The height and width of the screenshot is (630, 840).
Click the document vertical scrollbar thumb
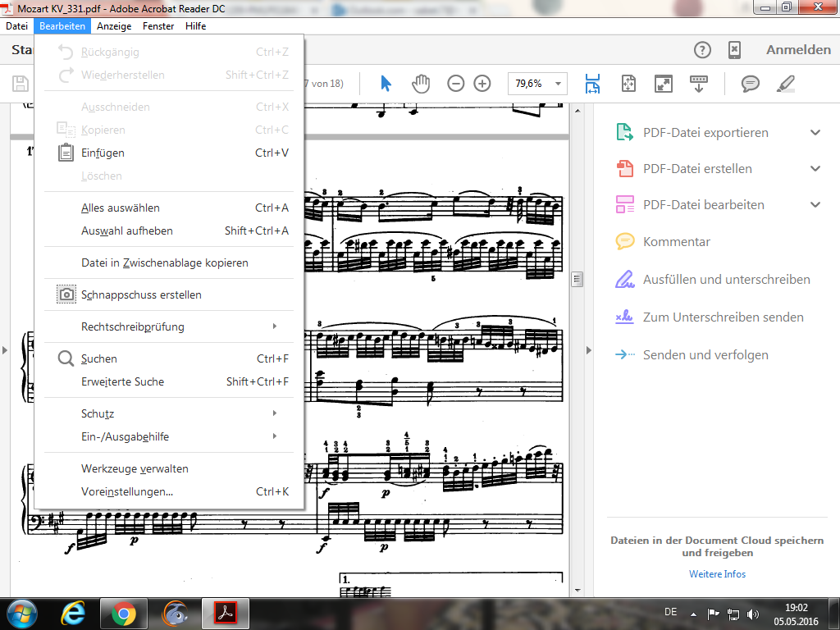(577, 279)
